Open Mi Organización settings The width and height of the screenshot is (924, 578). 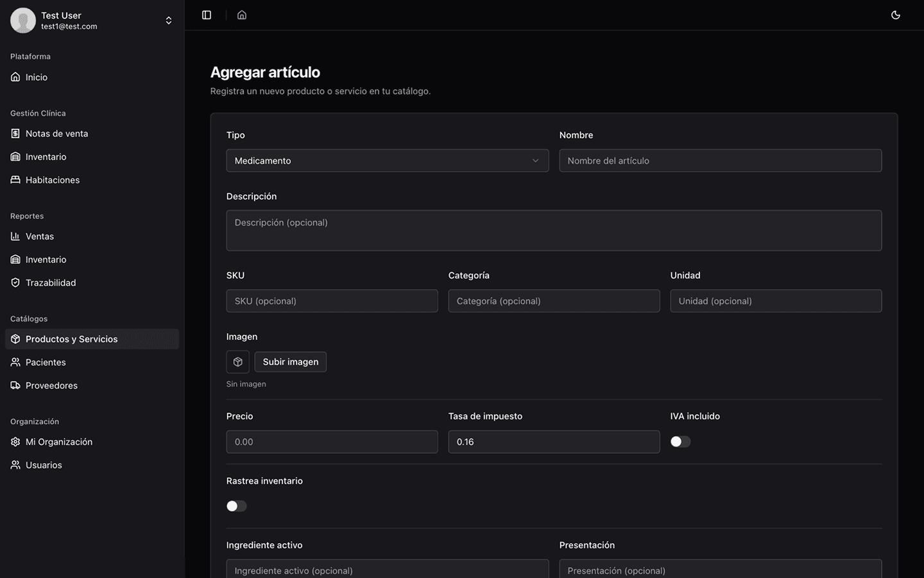pos(59,442)
